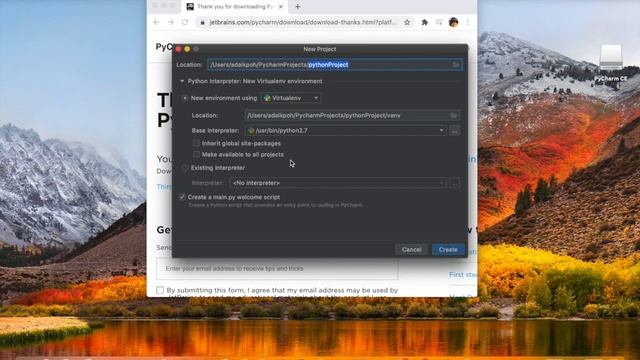Go back in Chrome
Image resolution: width=640 pixels, height=360 pixels.
point(156,22)
